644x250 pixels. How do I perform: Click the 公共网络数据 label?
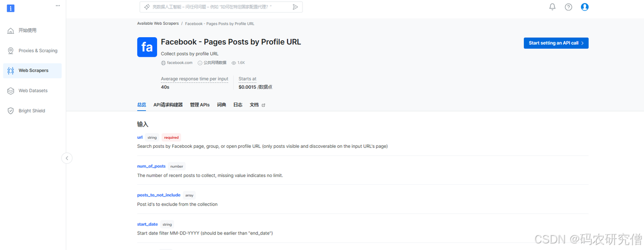click(215, 63)
